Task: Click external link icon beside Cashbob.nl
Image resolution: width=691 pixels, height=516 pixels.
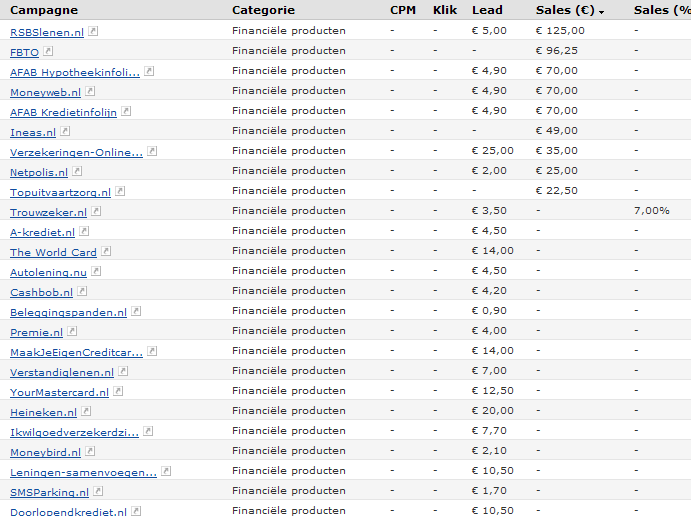Action: pos(82,291)
